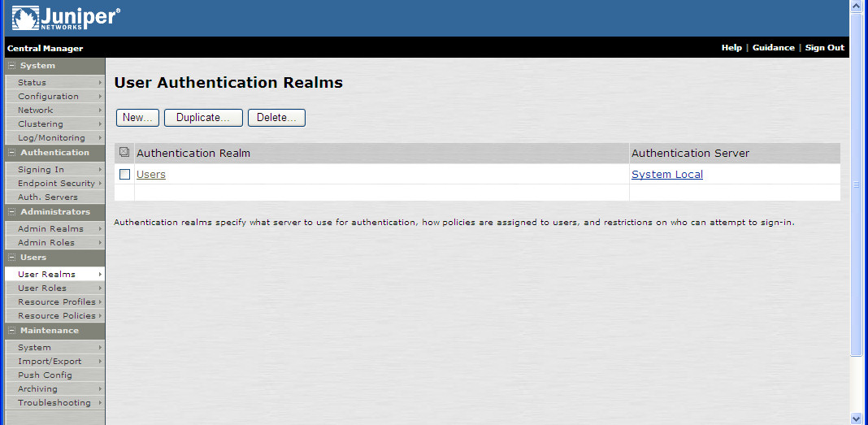Image resolution: width=868 pixels, height=425 pixels.
Task: Collapse the Users section header icon
Action: tap(12, 258)
